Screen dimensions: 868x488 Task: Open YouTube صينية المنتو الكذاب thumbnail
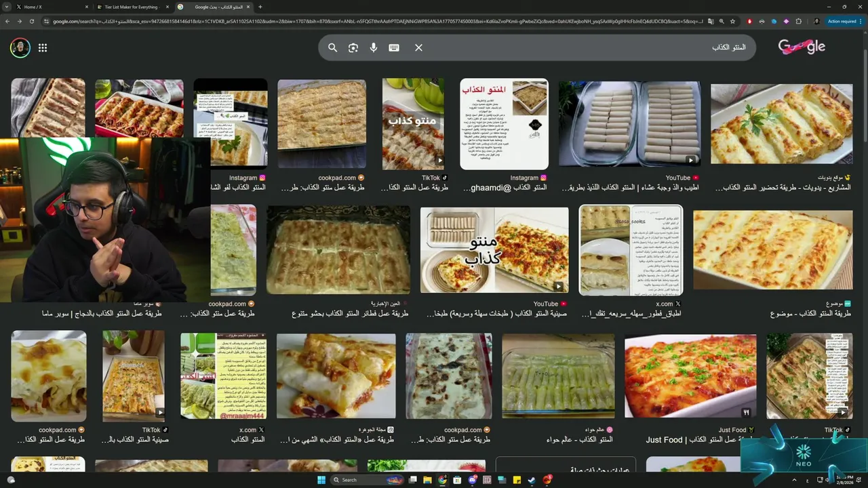click(494, 249)
